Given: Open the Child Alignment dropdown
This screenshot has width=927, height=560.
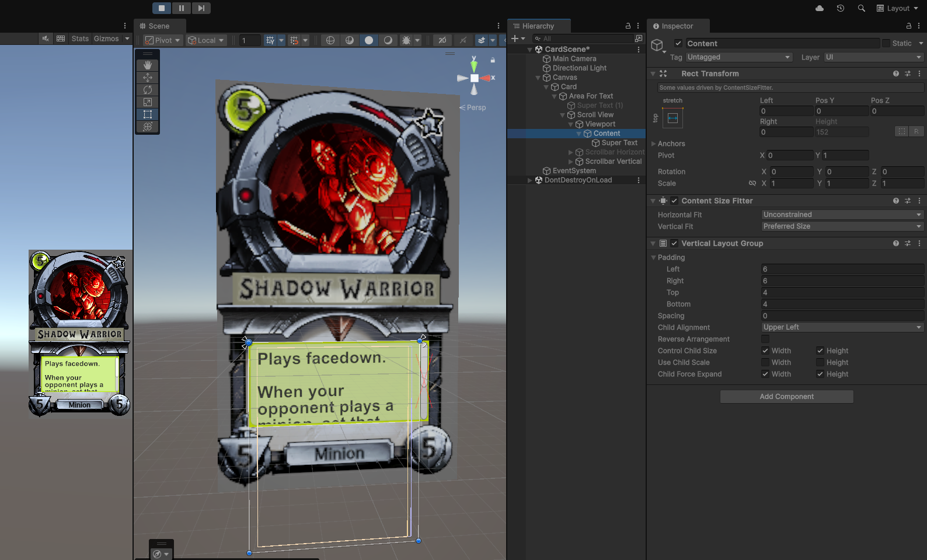Looking at the screenshot, I should (842, 327).
